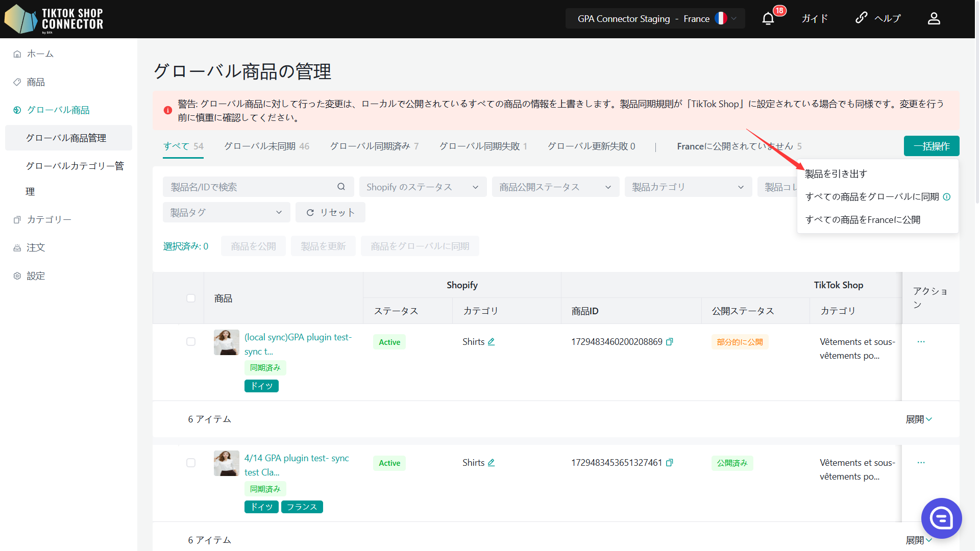Go to グローバル商品管理 in the sidebar

click(68, 138)
